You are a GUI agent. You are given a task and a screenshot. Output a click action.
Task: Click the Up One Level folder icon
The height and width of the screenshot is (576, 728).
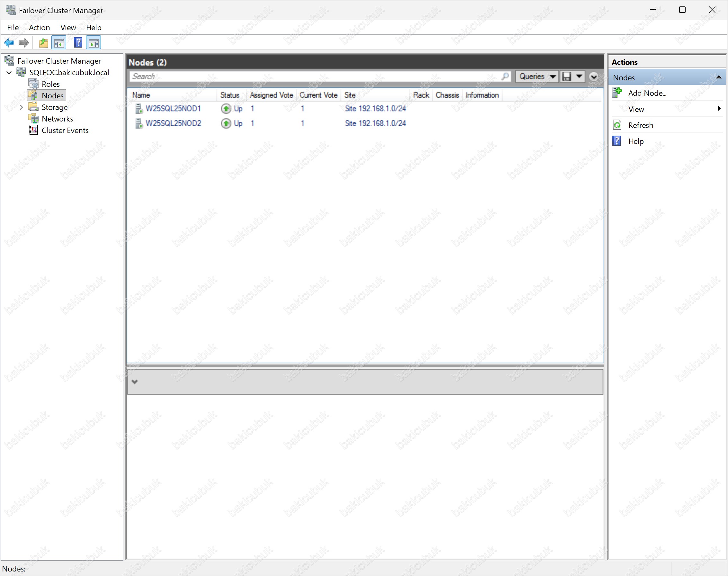pyautogui.click(x=43, y=43)
